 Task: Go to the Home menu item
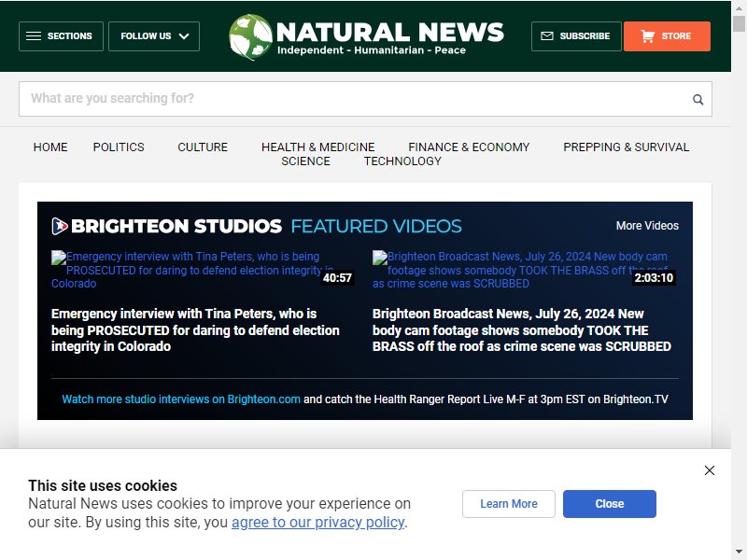(50, 147)
